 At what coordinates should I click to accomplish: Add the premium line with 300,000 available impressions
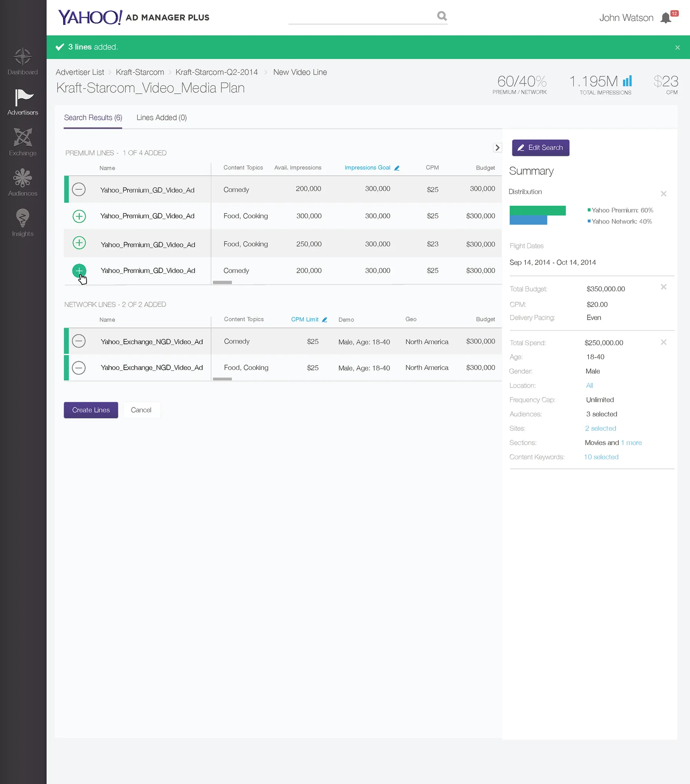click(x=79, y=216)
